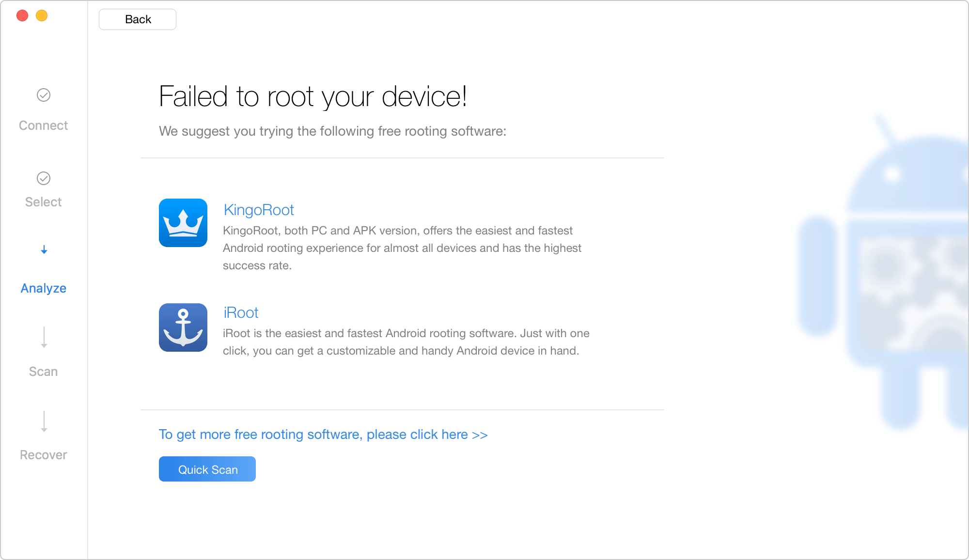This screenshot has width=969, height=560.
Task: Select the Select step label
Action: [x=44, y=202]
